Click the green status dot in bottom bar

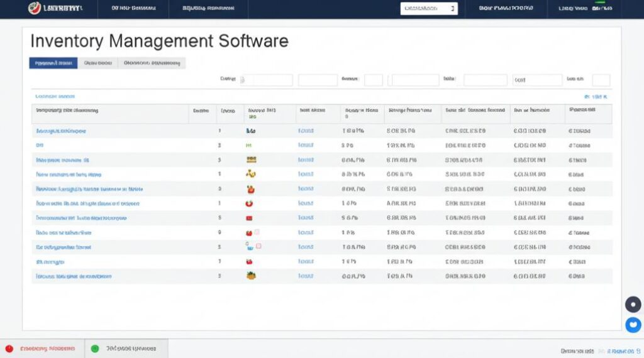95,349
